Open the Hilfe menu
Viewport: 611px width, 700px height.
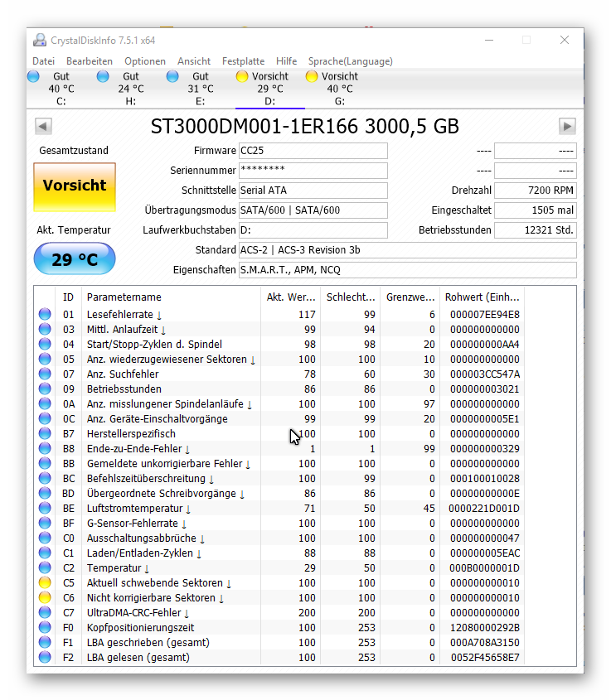point(286,61)
